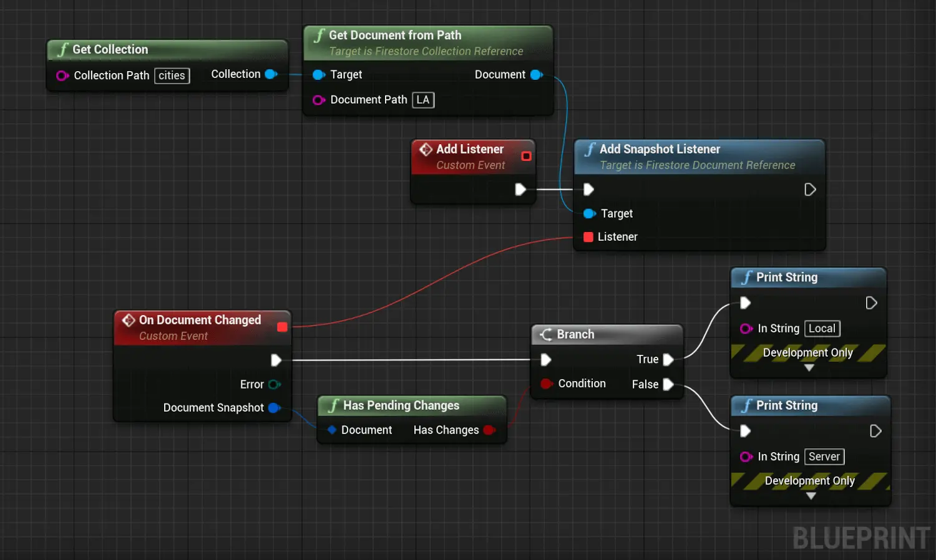The image size is (936, 560).
Task: Click the Branch execution input pin
Action: tap(546, 359)
